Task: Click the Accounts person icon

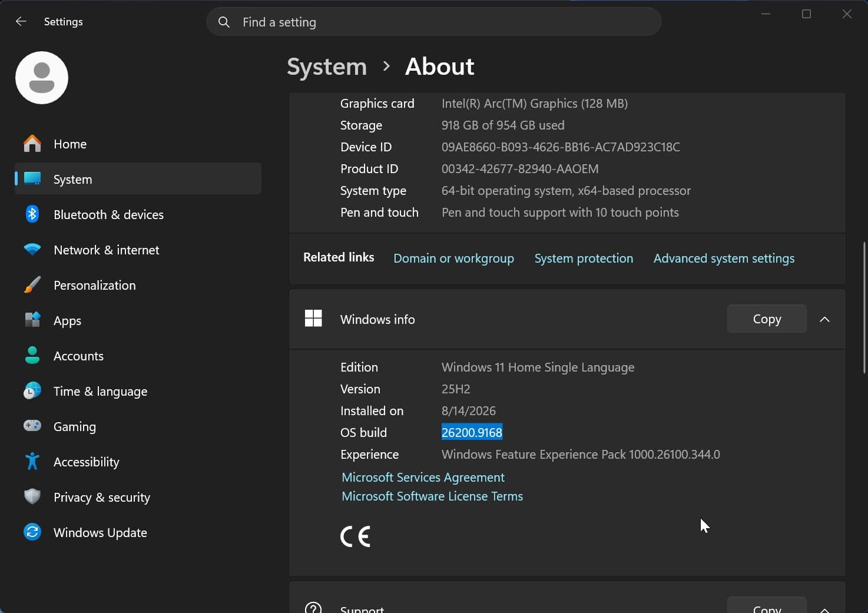Action: coord(32,356)
